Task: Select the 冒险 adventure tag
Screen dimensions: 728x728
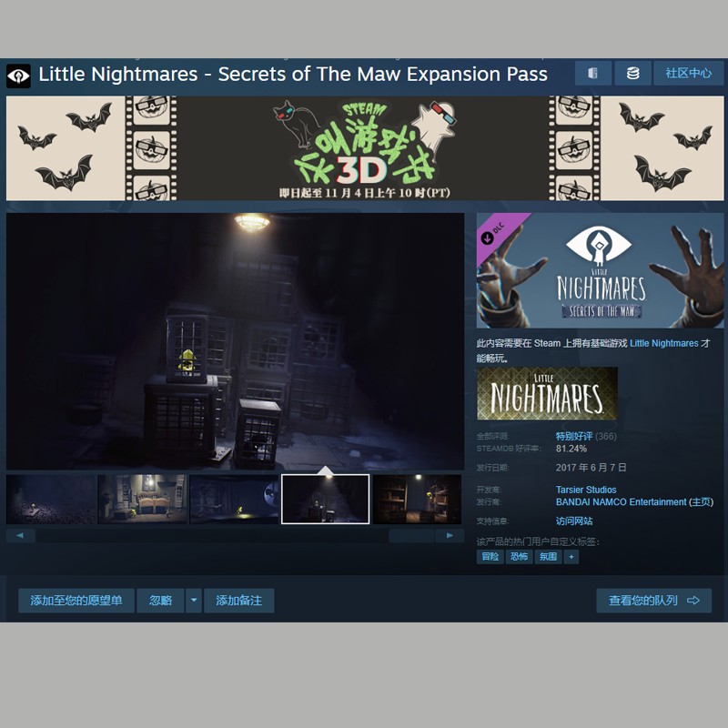Action: [x=490, y=557]
